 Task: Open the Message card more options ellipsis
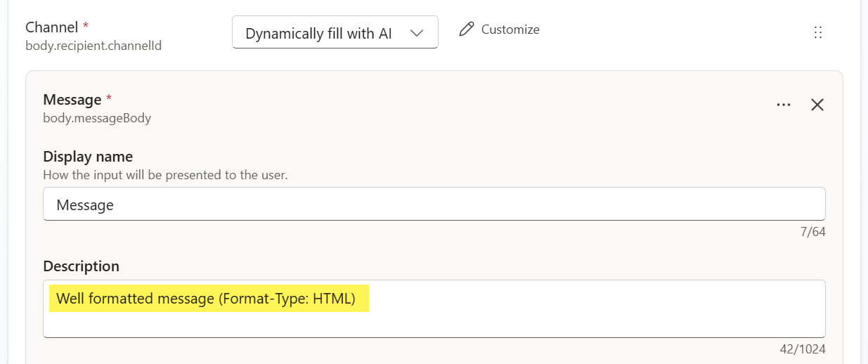[x=784, y=105]
